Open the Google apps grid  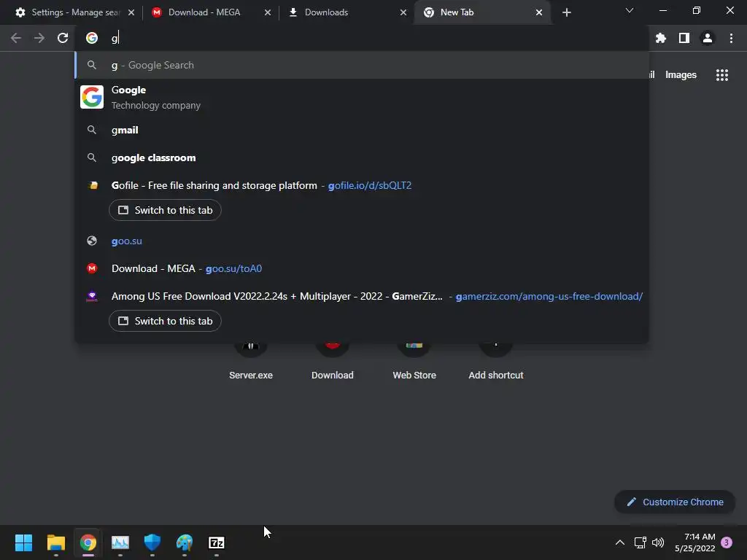pyautogui.click(x=722, y=75)
